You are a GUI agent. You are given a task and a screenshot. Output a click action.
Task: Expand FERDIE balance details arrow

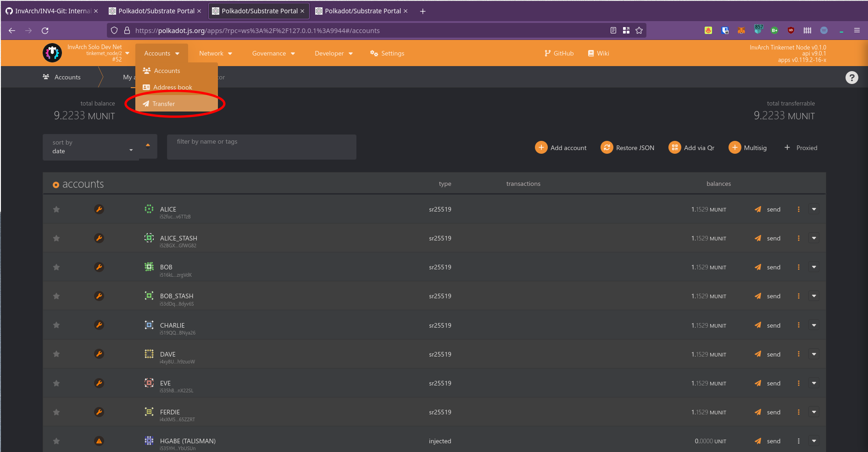(814, 412)
